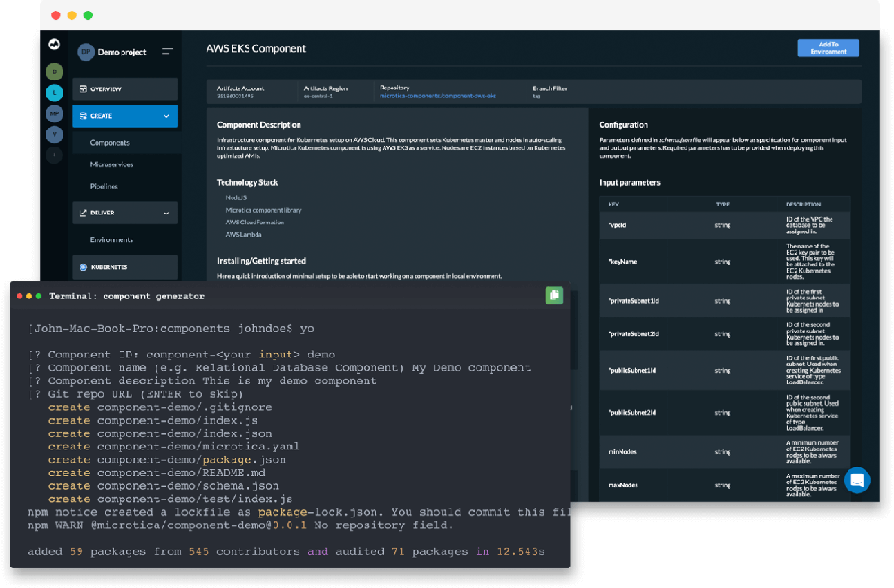Click the Deliver section chart icon
Screen dimensions: 894x588
click(83, 213)
